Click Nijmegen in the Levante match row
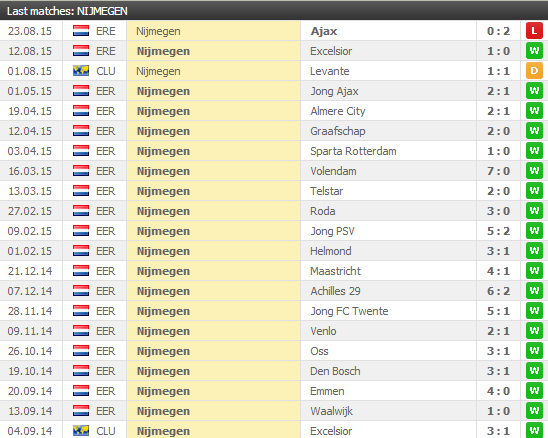 click(x=158, y=71)
